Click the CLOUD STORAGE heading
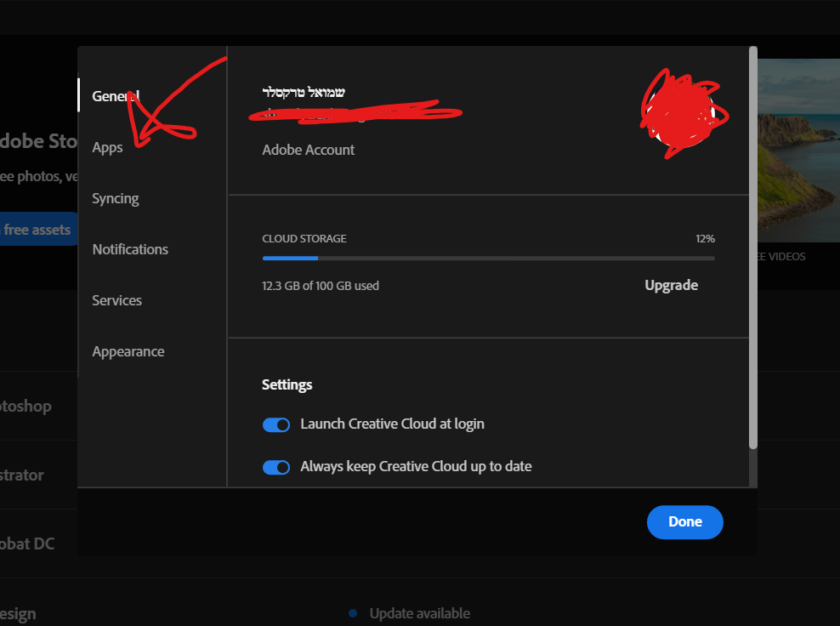840x626 pixels. (x=304, y=238)
